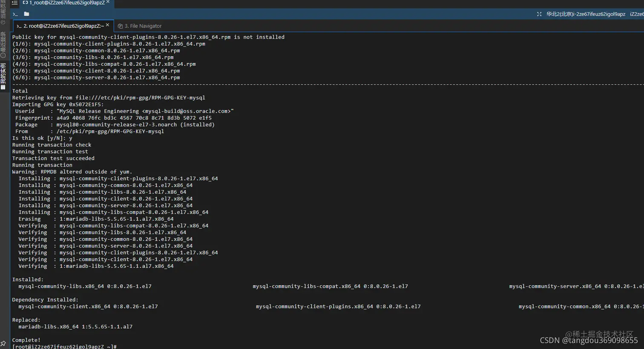Close the 2. root terminal tab

point(107,25)
